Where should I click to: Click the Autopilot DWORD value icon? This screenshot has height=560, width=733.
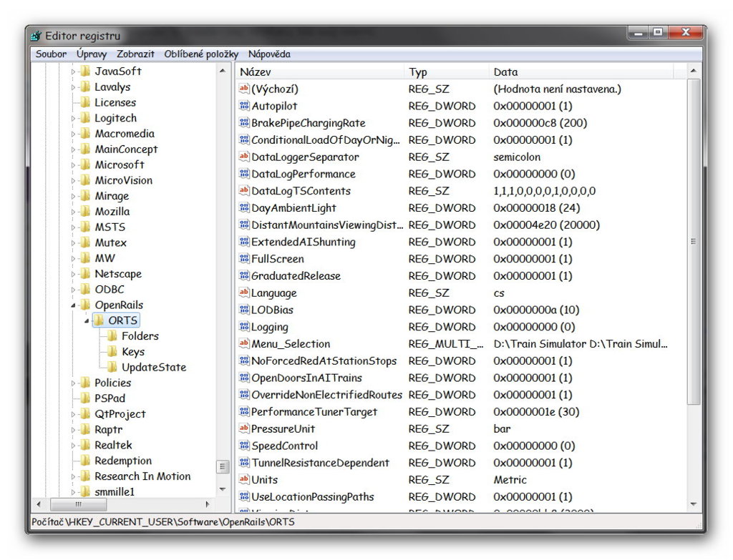tap(244, 106)
